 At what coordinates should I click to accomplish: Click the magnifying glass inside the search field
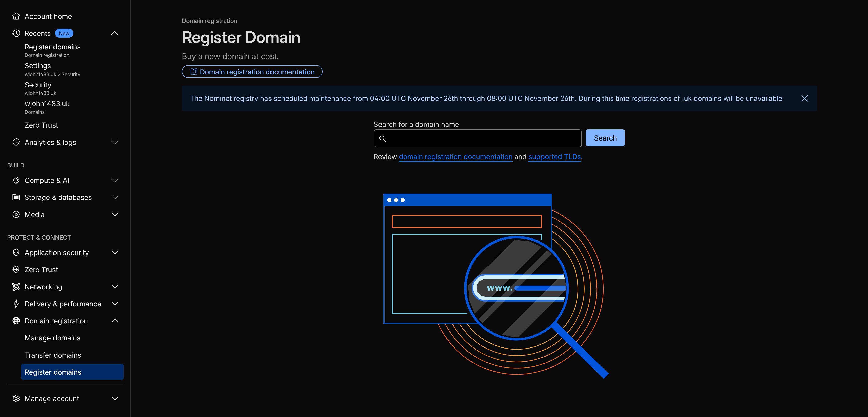pyautogui.click(x=383, y=138)
